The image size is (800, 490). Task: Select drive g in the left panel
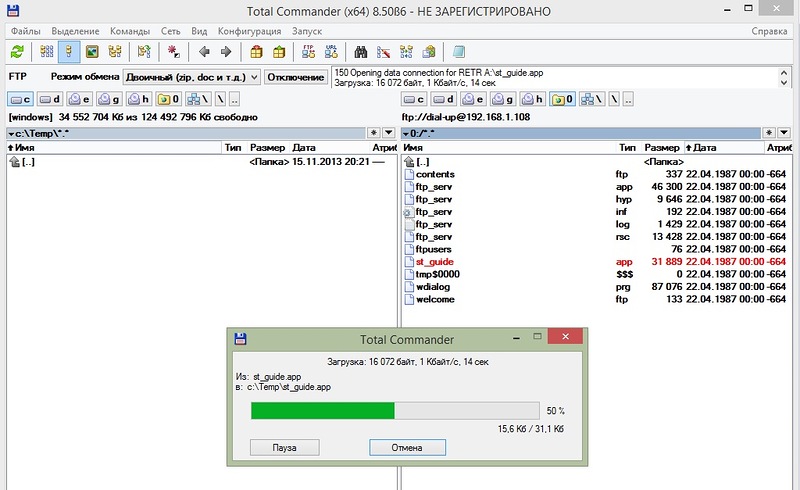click(x=109, y=100)
